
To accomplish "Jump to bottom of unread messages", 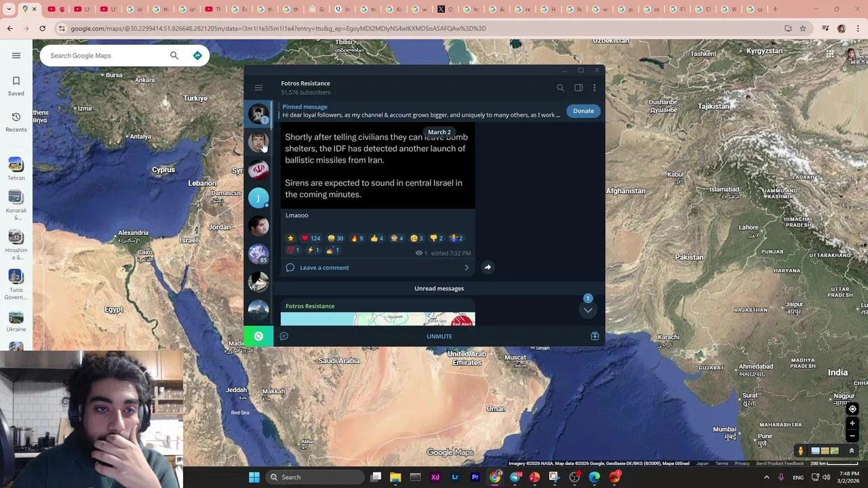I will [x=588, y=310].
